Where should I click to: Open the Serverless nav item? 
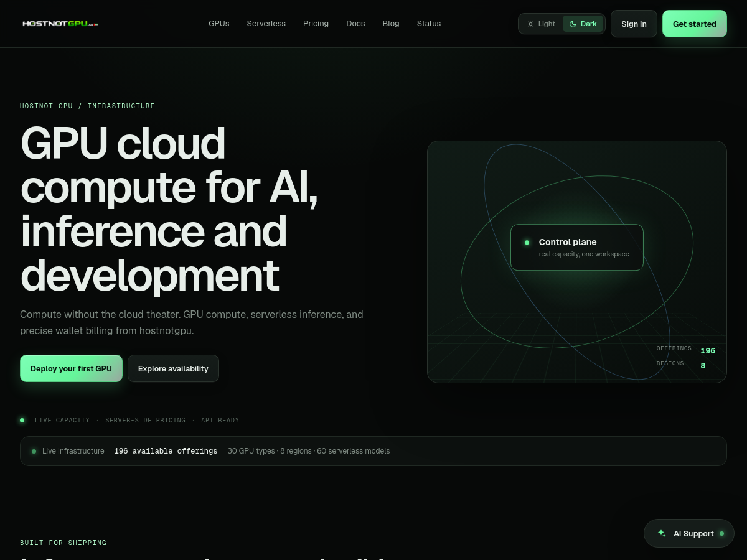click(x=266, y=24)
